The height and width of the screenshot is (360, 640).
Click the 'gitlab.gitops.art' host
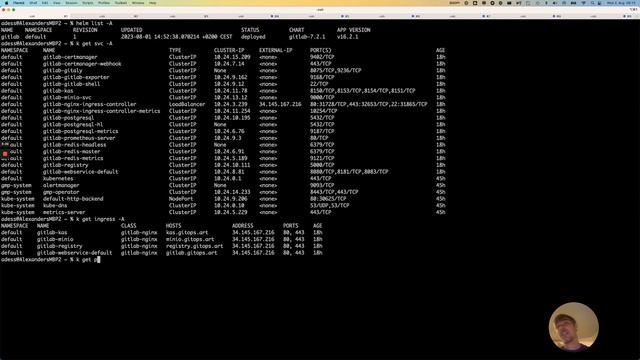pyautogui.click(x=191, y=253)
